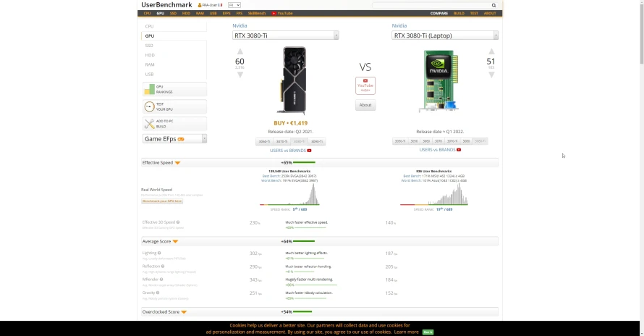Upvote the RTX 3080-Ti Laptop card

click(x=491, y=51)
